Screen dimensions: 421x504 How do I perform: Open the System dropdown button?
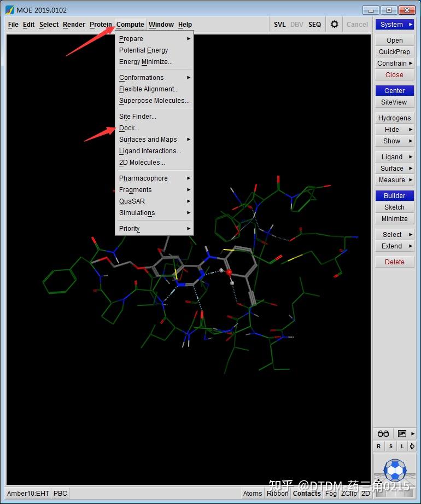tap(395, 25)
